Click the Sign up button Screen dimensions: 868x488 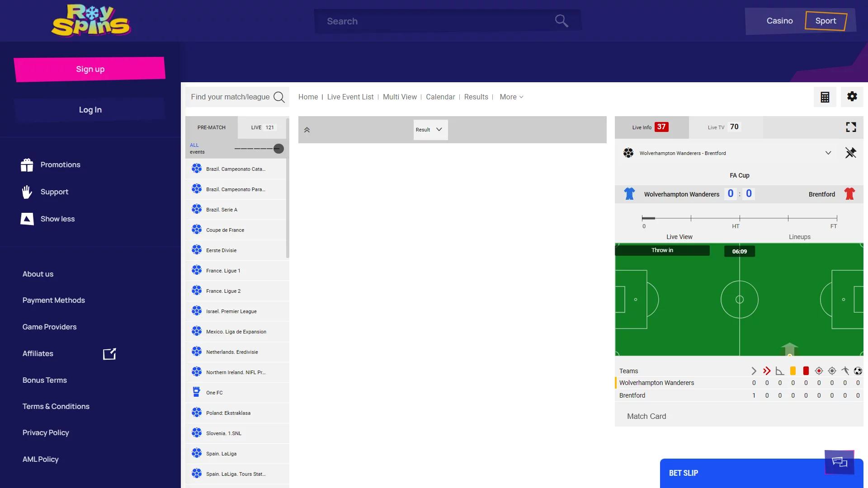point(90,69)
